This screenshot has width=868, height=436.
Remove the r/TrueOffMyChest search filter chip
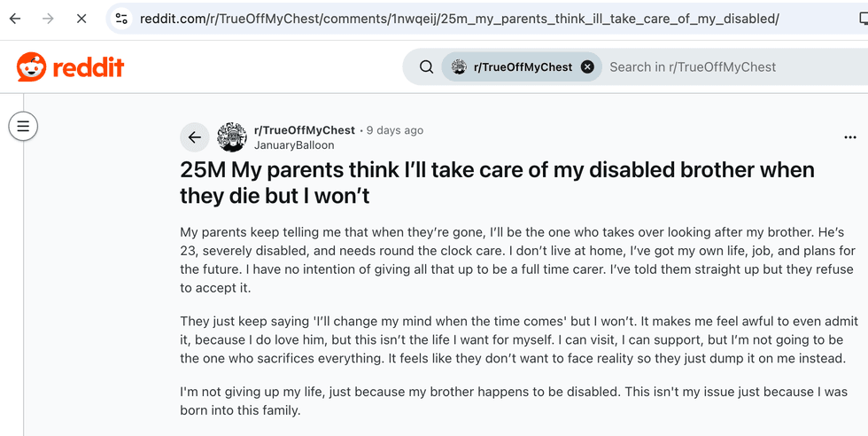click(x=587, y=67)
